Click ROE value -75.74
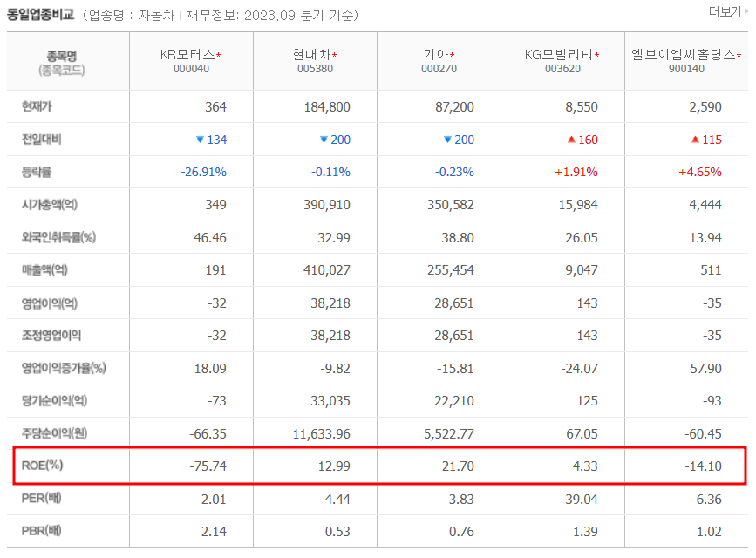Image resolution: width=756 pixels, height=558 pixels. coord(208,466)
